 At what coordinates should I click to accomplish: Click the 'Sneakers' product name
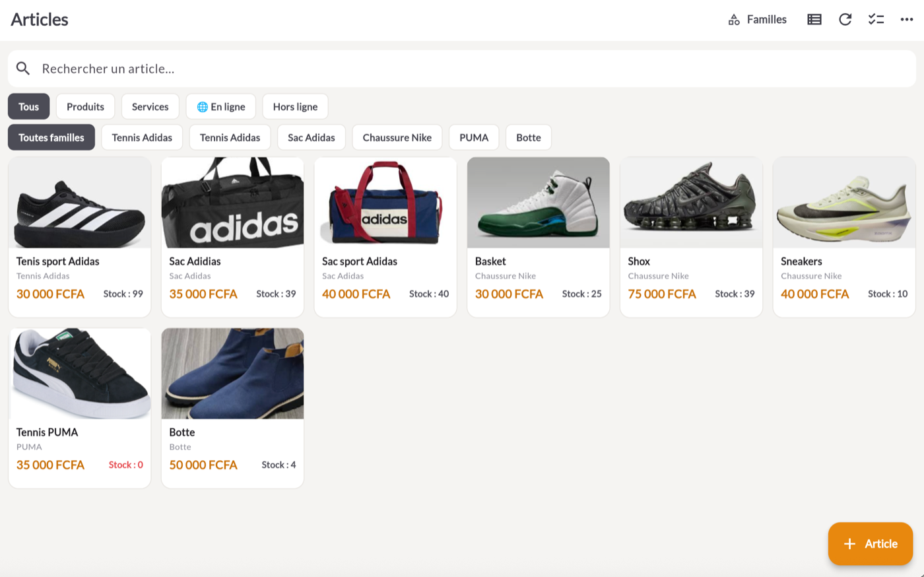[801, 261]
